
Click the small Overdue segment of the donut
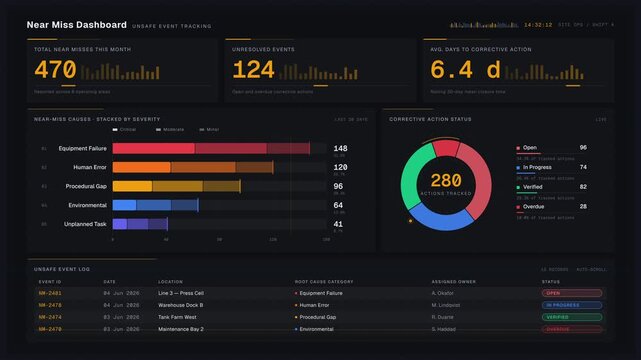[446, 148]
